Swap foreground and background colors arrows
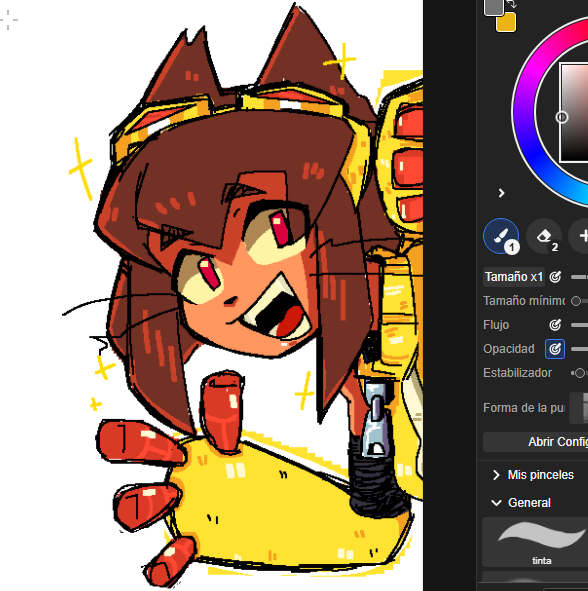The height and width of the screenshot is (591, 588). tap(512, 4)
